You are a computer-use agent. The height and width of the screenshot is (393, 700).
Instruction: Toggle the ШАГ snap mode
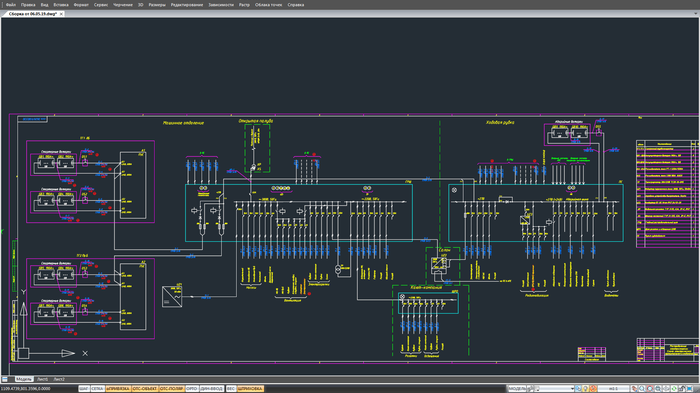click(x=84, y=389)
